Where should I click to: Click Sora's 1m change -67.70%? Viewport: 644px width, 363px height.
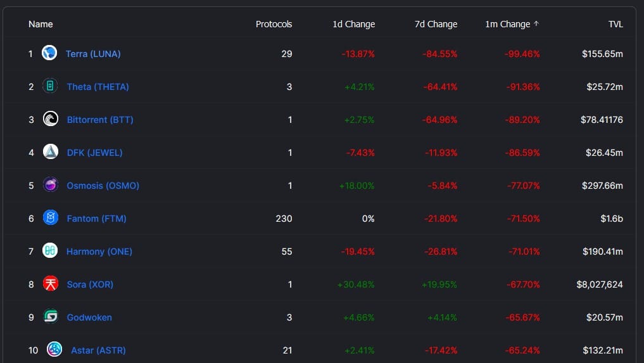(x=523, y=284)
